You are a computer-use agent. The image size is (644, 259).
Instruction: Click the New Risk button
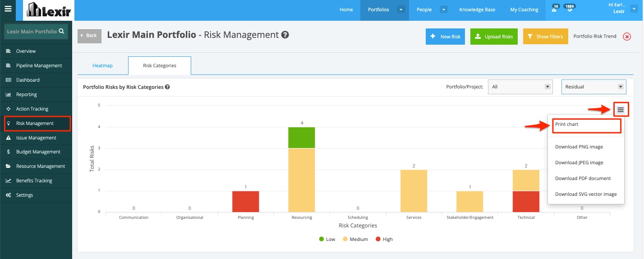coord(445,37)
